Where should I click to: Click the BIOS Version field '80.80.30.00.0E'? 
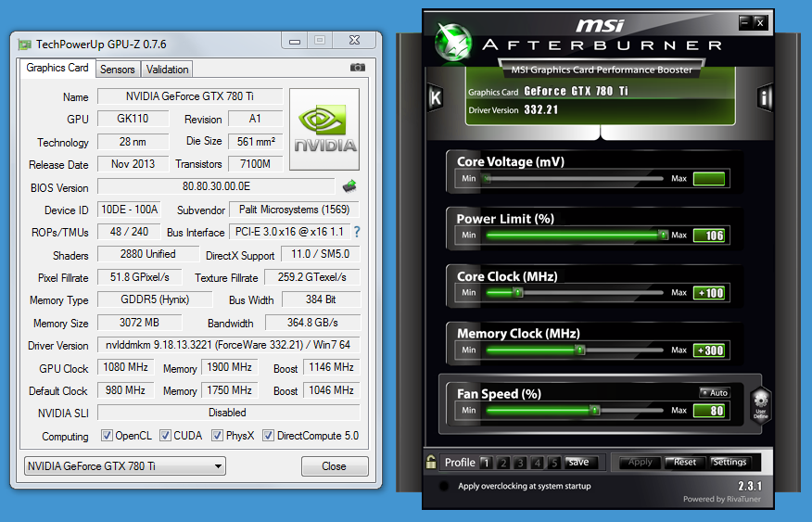217,186
